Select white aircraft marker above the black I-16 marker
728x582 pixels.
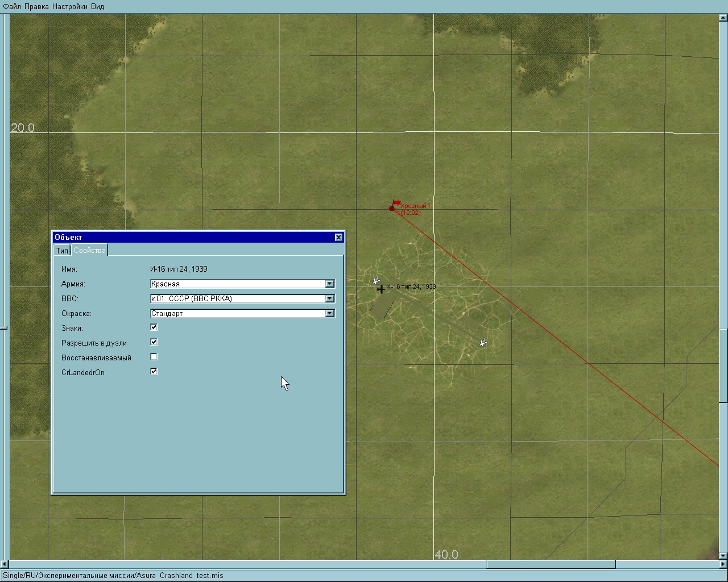pos(376,281)
